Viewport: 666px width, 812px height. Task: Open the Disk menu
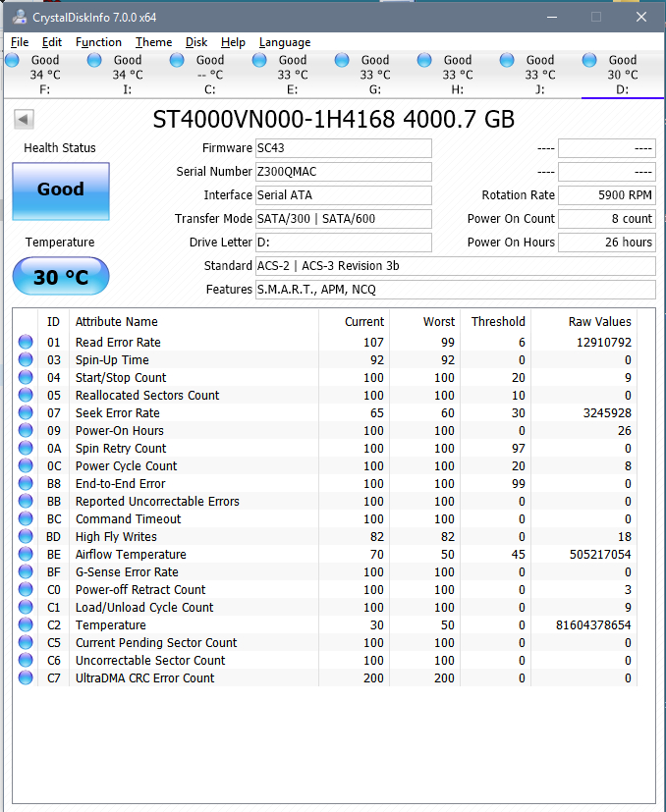coord(196,42)
